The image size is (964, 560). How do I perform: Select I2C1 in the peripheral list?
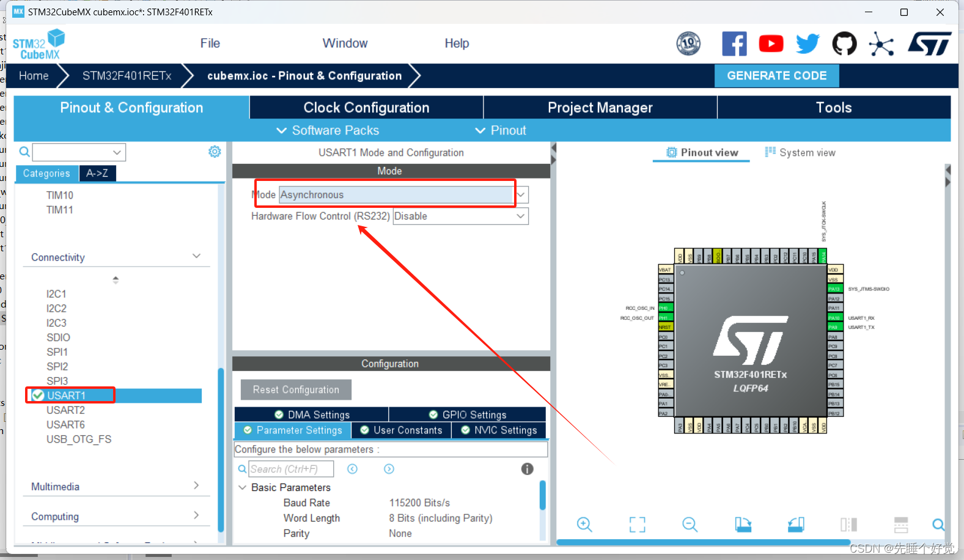pos(56,294)
